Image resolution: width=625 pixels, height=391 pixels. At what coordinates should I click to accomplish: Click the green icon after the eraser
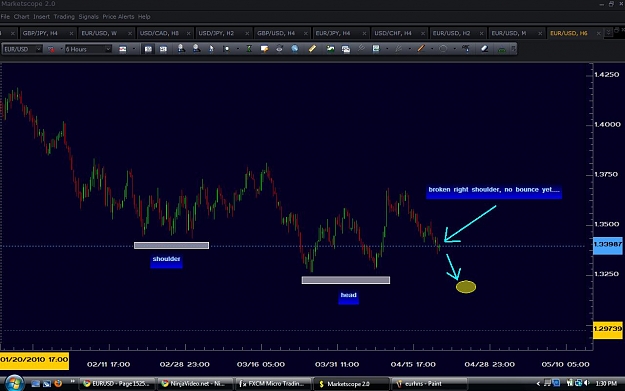coord(502,49)
